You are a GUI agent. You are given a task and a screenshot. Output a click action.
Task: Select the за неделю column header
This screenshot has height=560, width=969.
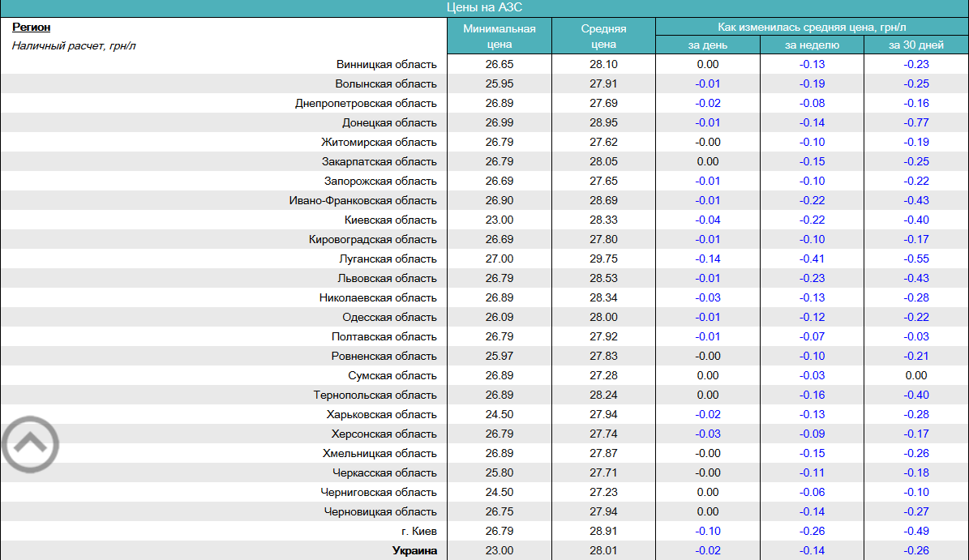(x=812, y=45)
